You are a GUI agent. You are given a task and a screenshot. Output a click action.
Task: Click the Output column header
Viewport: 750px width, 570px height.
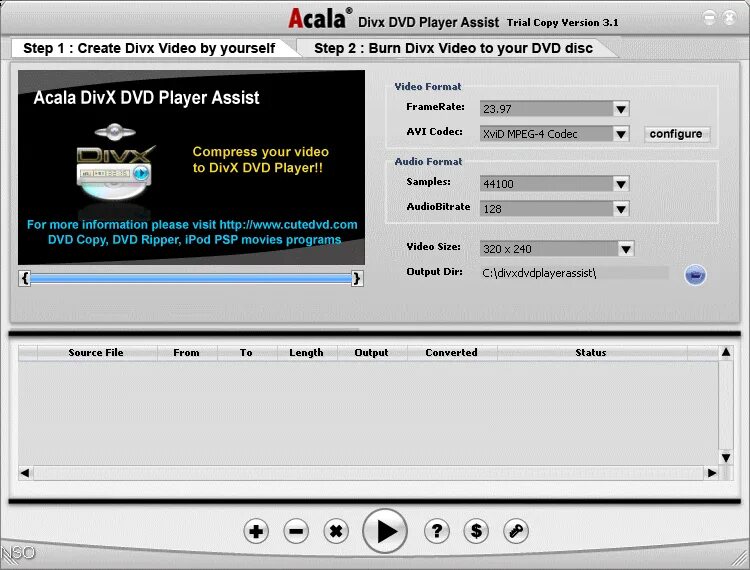[x=372, y=353]
